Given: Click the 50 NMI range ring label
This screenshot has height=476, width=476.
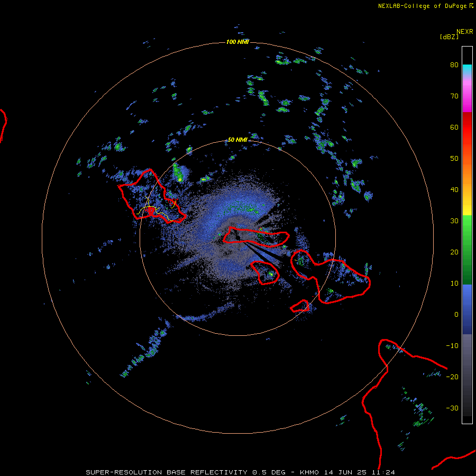Looking at the screenshot, I should 237,140.
